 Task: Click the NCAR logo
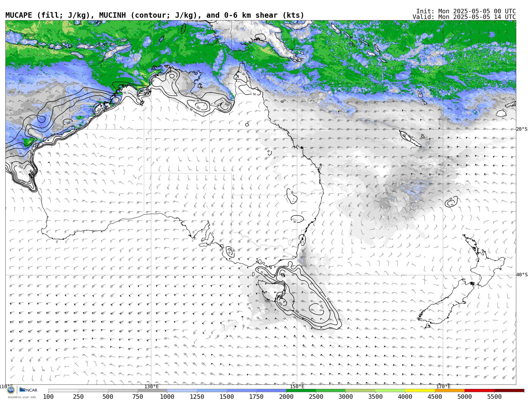tap(28, 390)
